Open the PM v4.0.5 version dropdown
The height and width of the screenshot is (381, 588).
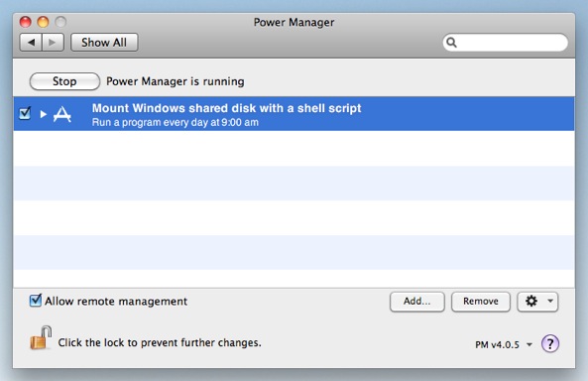(504, 344)
